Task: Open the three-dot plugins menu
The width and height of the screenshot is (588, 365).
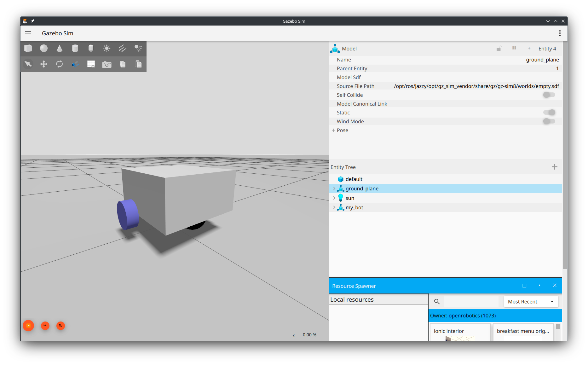Action: click(x=560, y=33)
